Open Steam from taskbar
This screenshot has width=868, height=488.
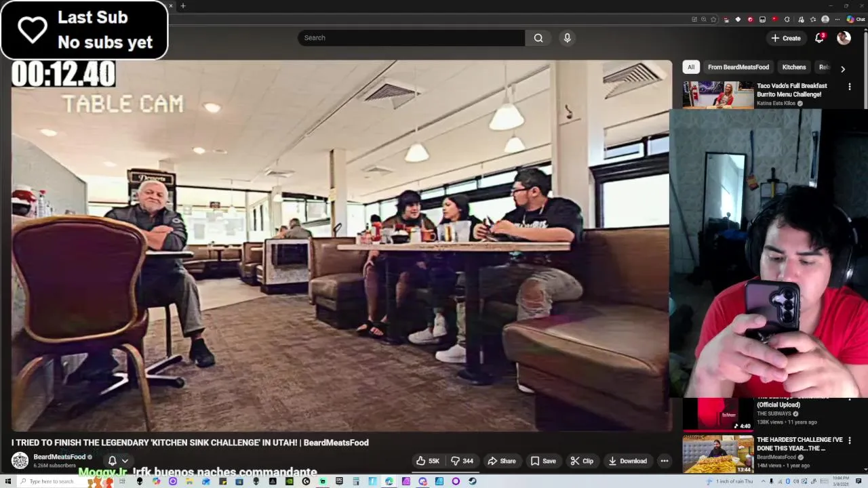point(472,481)
